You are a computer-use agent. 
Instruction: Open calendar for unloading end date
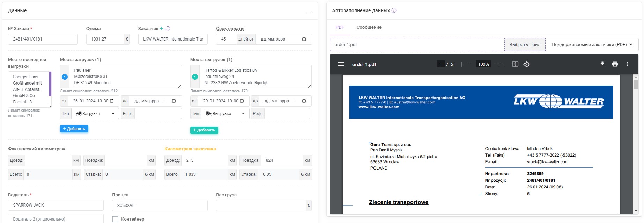point(304,101)
